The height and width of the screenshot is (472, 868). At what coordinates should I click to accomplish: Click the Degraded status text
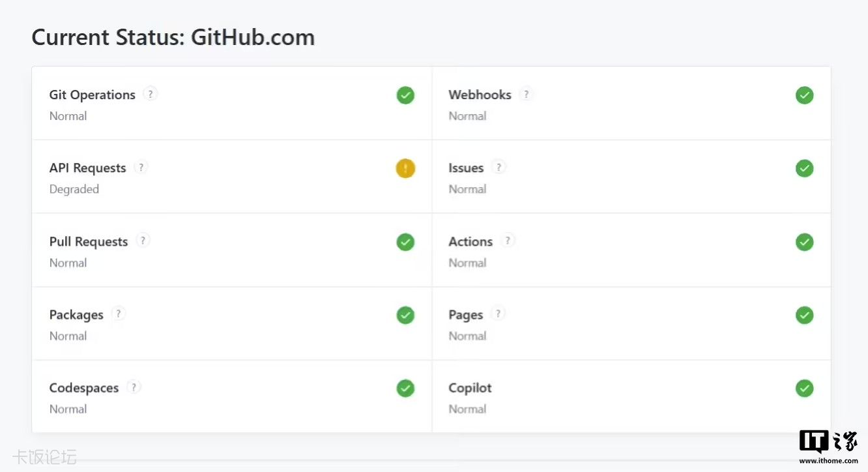(x=74, y=189)
